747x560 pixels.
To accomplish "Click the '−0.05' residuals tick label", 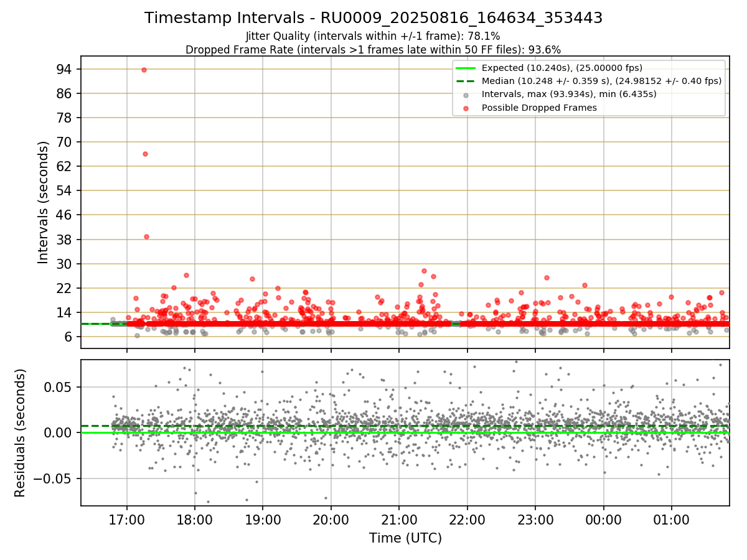I will [52, 478].
